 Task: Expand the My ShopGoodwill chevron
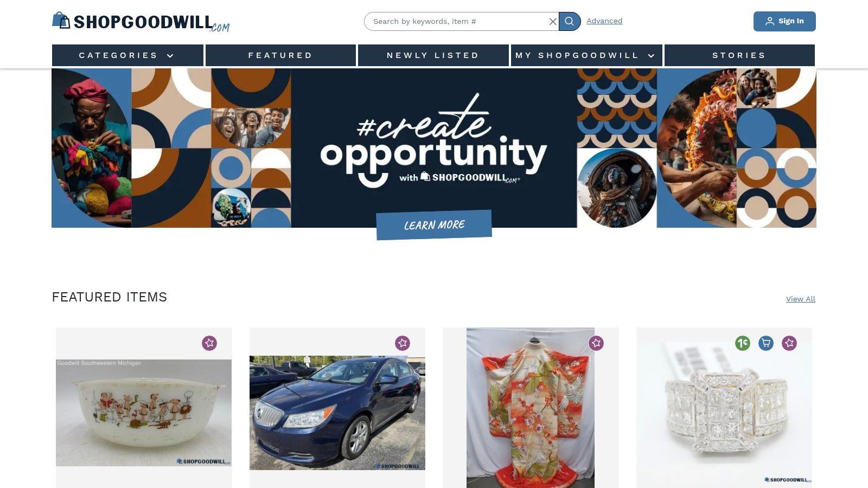651,56
